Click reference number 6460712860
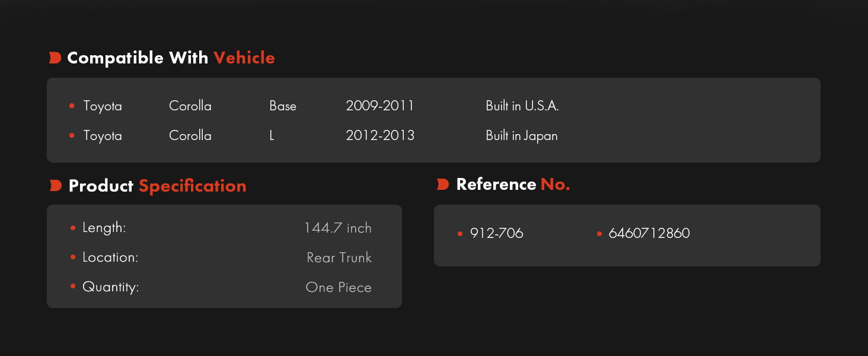Viewport: 868px width, 356px height. [x=649, y=233]
